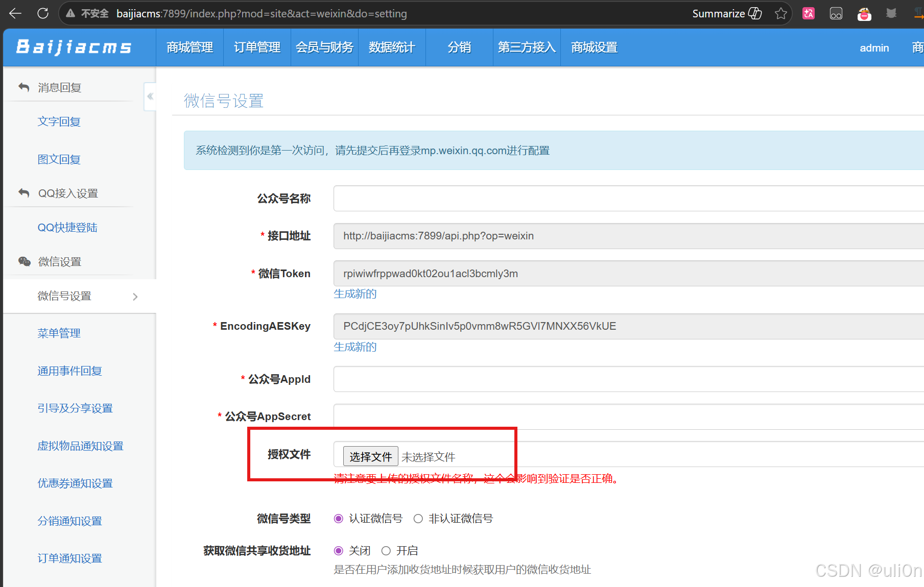Click the Summarize button in the address bar

(727, 14)
